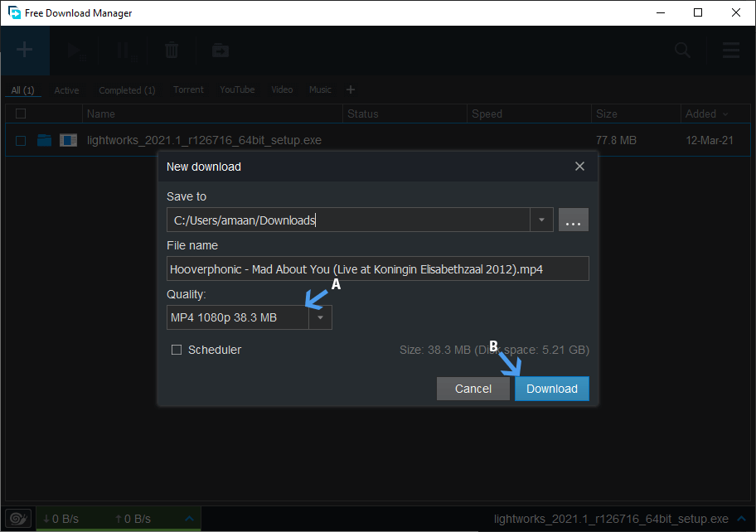Toggle sort arrow on Added column
Screen dimensions: 756x532
[725, 114]
